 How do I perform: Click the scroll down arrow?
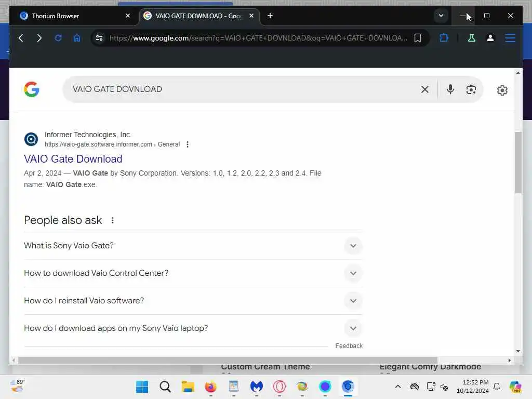[x=518, y=351]
